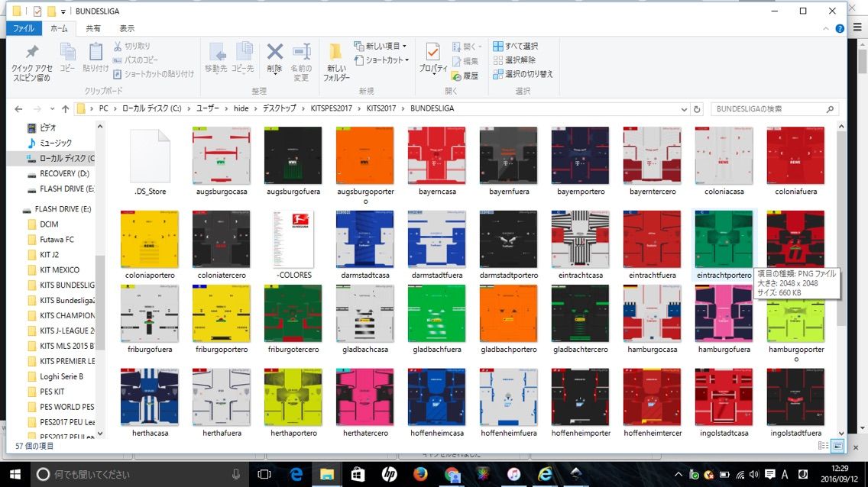Click the Windows Start button
Image resolution: width=868 pixels, height=487 pixels.
(x=15, y=474)
